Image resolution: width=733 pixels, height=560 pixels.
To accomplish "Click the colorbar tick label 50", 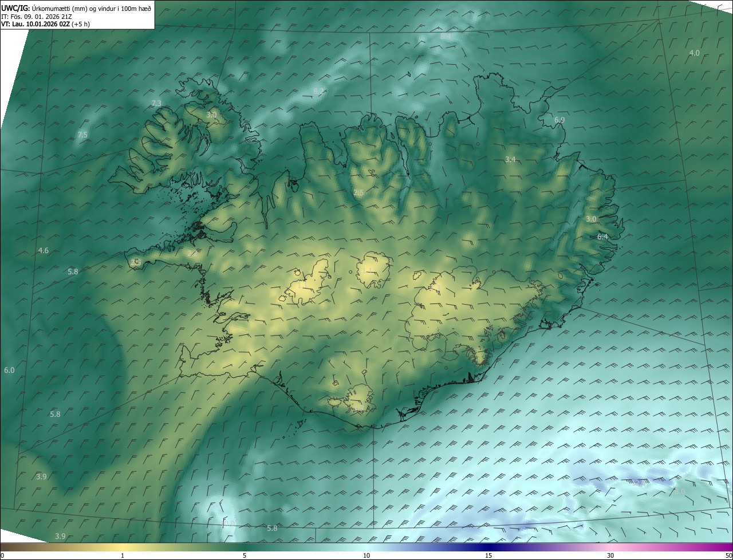I will (728, 556).
